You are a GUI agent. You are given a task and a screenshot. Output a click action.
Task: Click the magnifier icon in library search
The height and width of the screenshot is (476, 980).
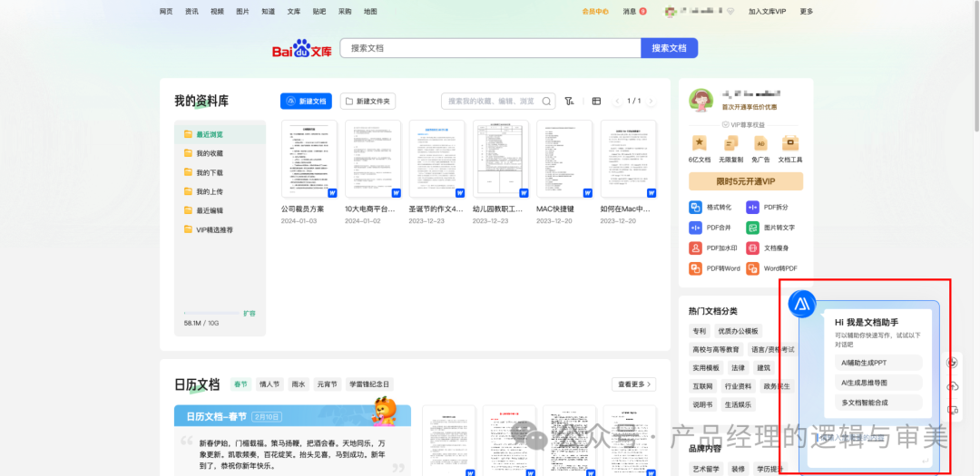pyautogui.click(x=546, y=102)
